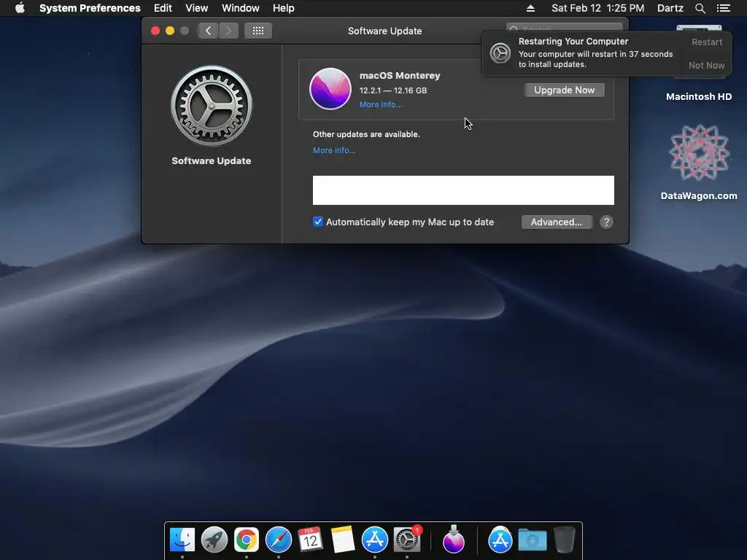Screen dimensions: 747x560
Task: Open Applications folder stack in Dock
Action: [500, 540]
